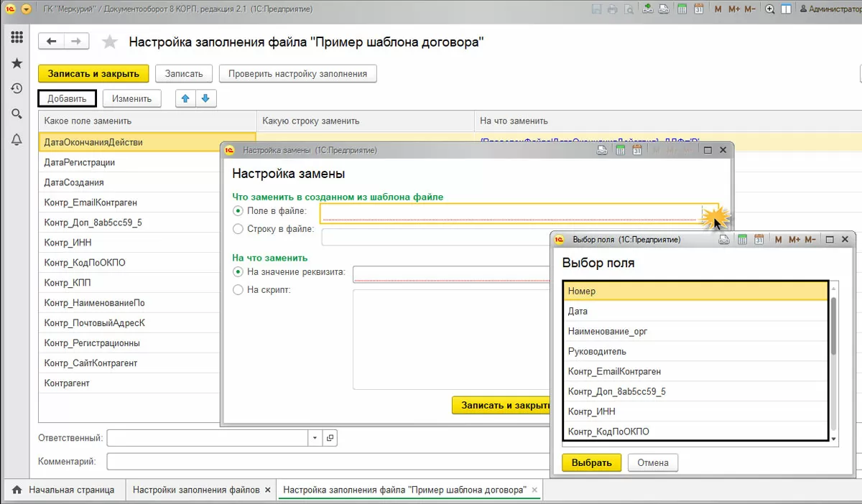Select Контр_КодПоОКПО in Выбор поля list
This screenshot has width=862, height=504.
[695, 431]
